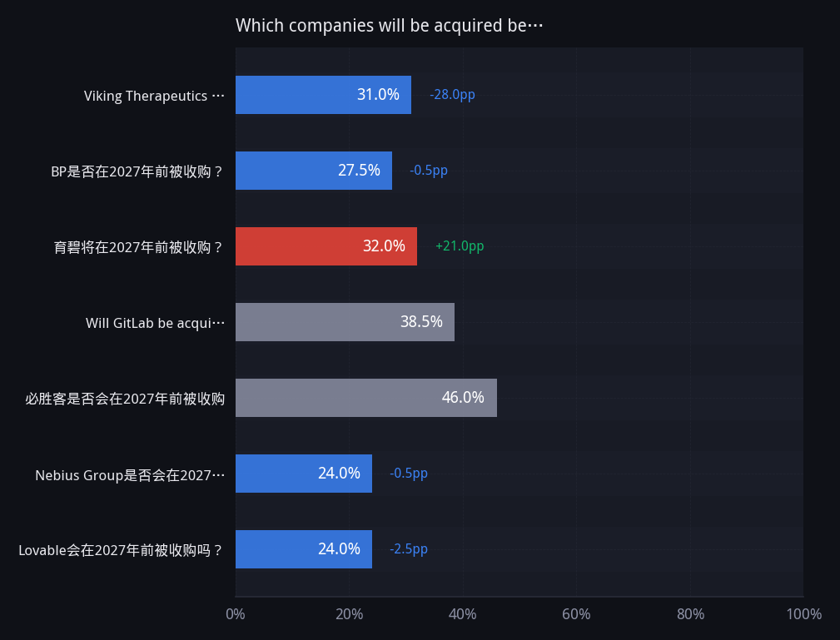Click the green +21.0pp change annotation

coord(460,246)
